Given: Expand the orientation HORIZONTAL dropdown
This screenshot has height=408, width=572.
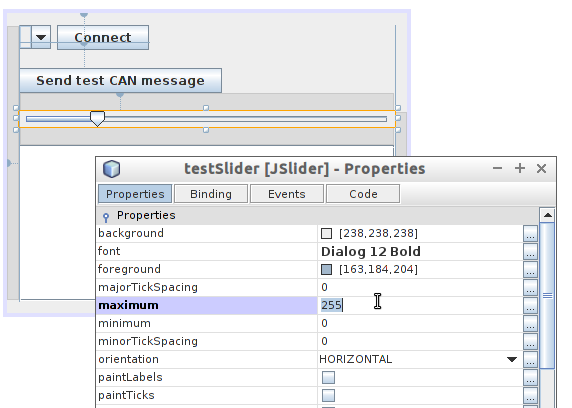Looking at the screenshot, I should click(x=512, y=359).
